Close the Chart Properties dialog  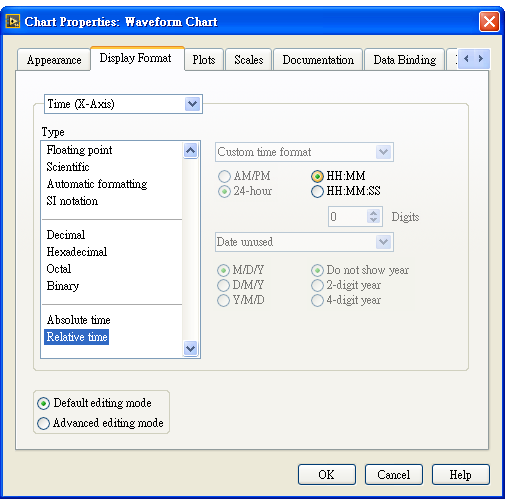pyautogui.click(x=489, y=22)
